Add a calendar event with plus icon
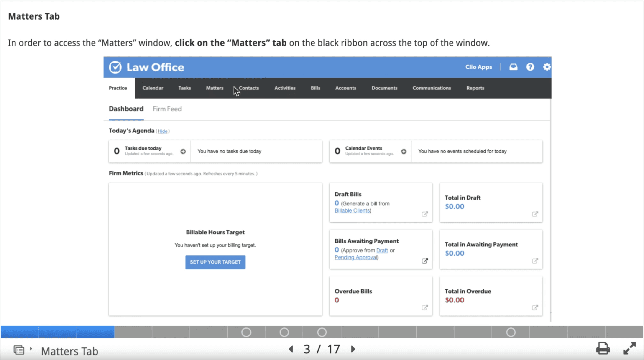 (x=404, y=151)
